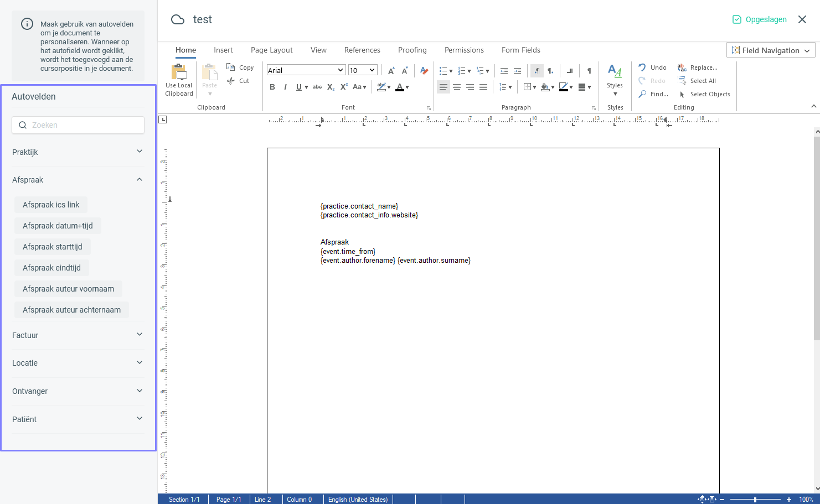Increase font size with grow font icon

pyautogui.click(x=391, y=70)
